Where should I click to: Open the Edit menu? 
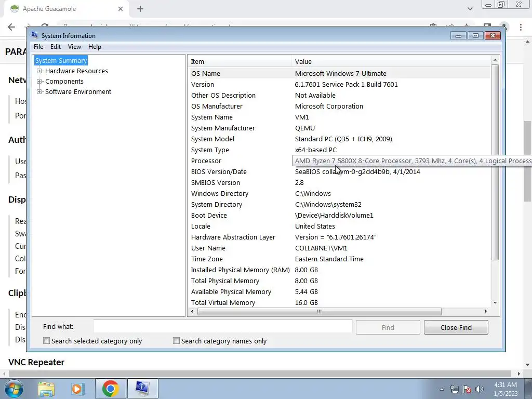tap(55, 47)
